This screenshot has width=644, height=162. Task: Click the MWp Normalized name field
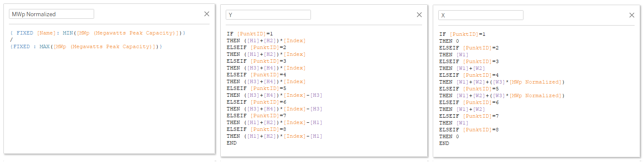(x=52, y=14)
